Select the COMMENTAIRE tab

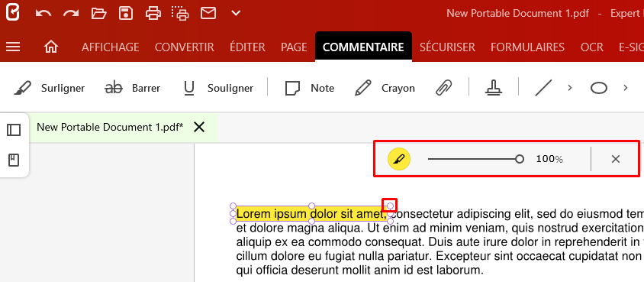(363, 47)
